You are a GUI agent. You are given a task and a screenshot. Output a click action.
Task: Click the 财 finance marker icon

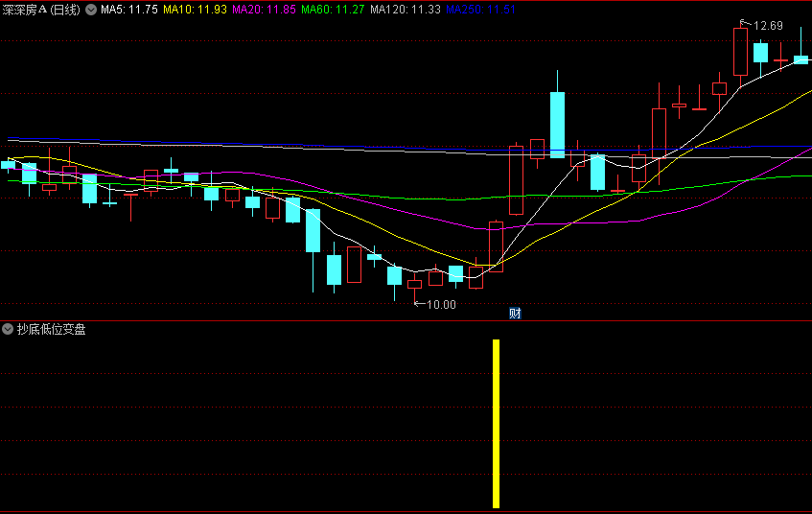(x=515, y=313)
